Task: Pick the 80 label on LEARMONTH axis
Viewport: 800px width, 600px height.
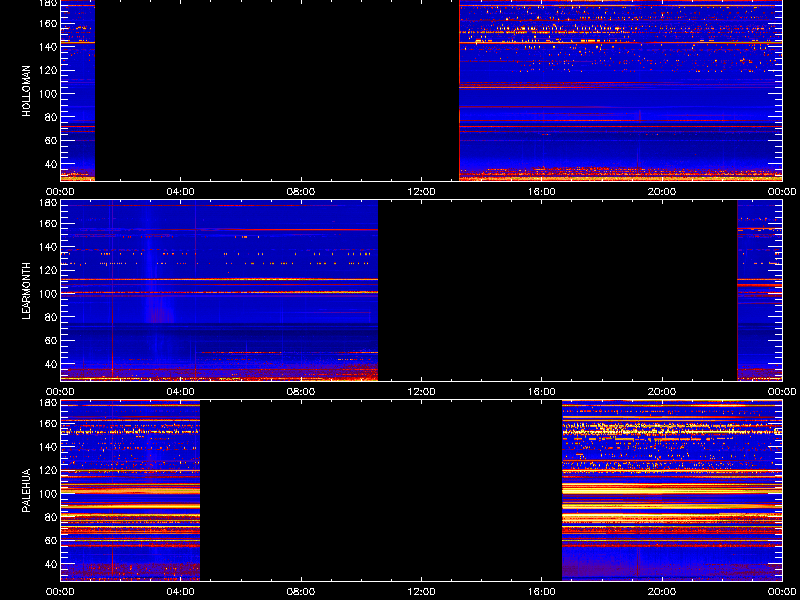Action: (52, 317)
